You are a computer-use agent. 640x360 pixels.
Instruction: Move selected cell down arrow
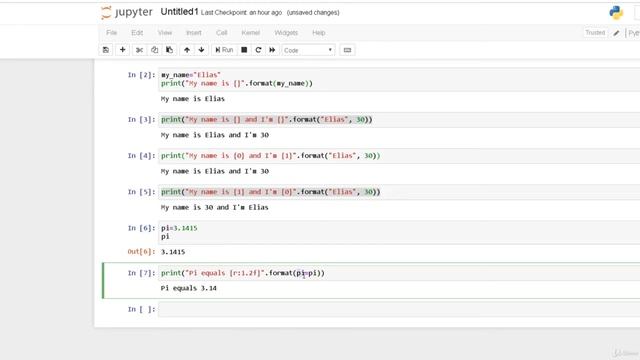click(202, 50)
